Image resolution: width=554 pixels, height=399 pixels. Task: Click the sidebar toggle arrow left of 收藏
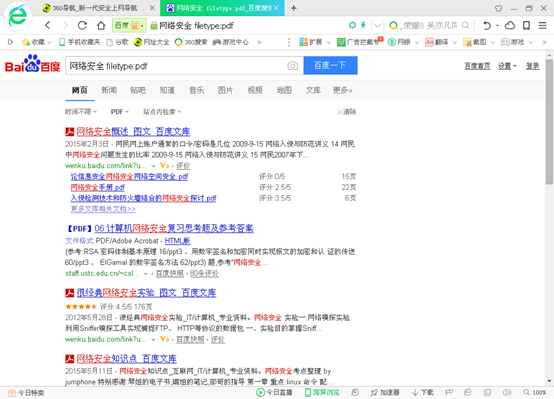10,42
